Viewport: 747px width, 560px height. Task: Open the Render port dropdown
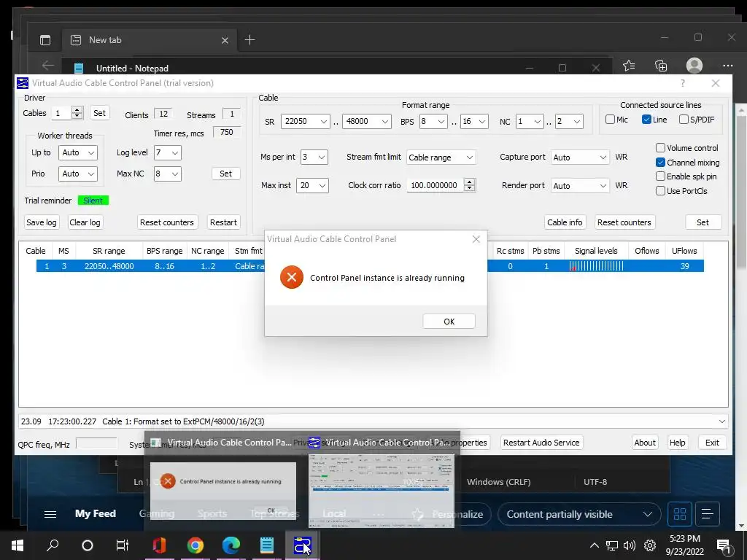tap(580, 186)
